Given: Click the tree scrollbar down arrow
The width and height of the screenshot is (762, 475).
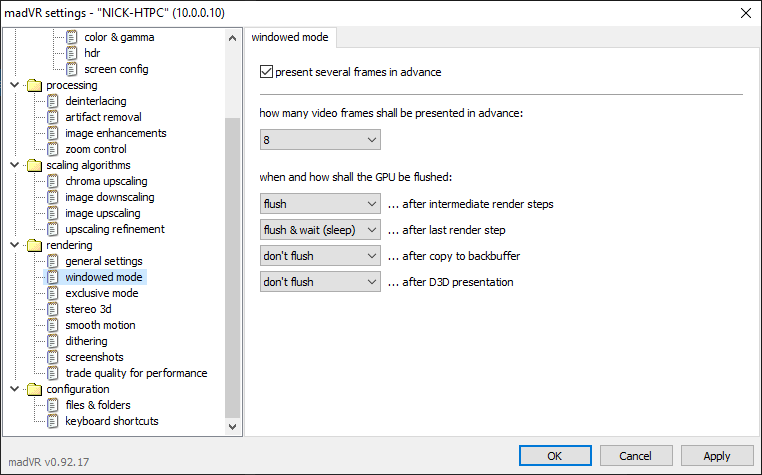Looking at the screenshot, I should click(x=233, y=426).
